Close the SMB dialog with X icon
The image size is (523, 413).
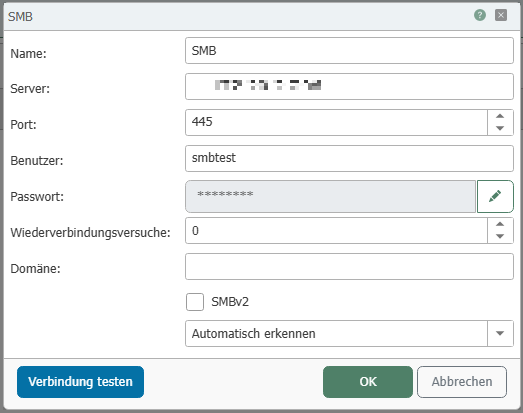coord(501,15)
